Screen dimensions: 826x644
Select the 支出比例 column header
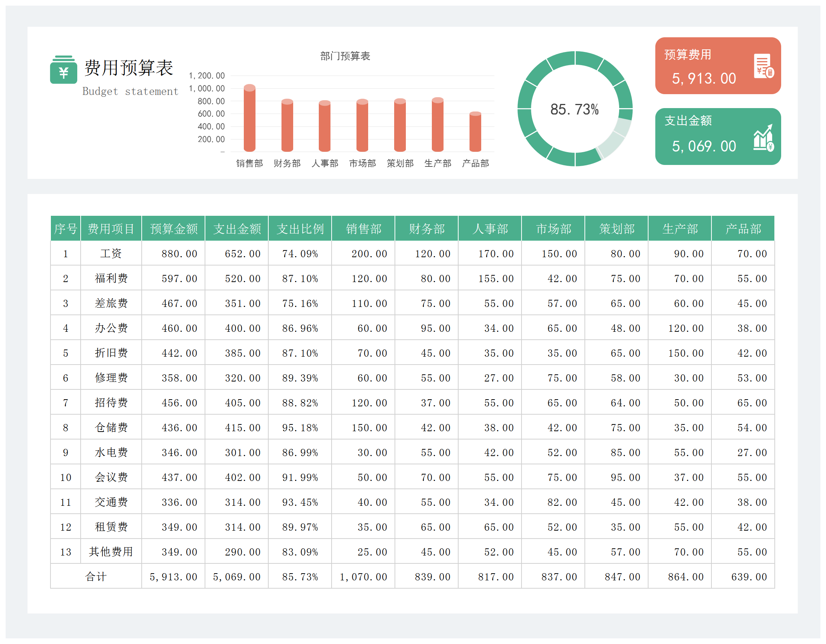click(300, 229)
